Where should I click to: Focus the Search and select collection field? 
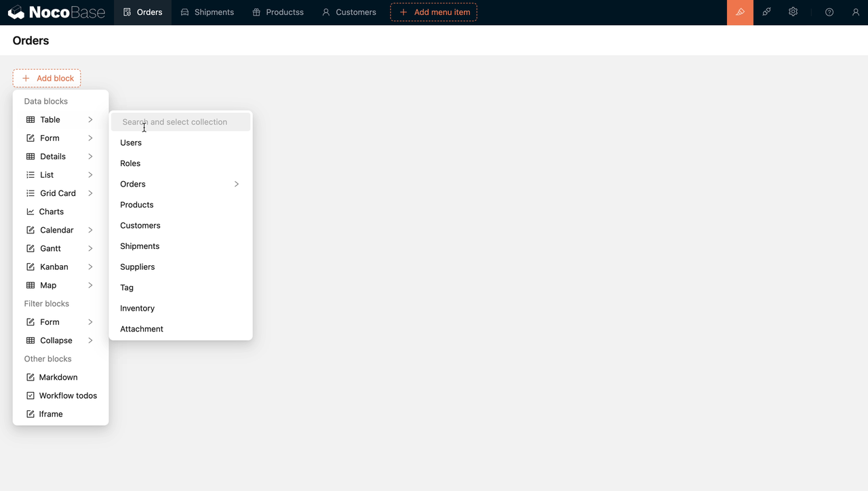pyautogui.click(x=181, y=122)
